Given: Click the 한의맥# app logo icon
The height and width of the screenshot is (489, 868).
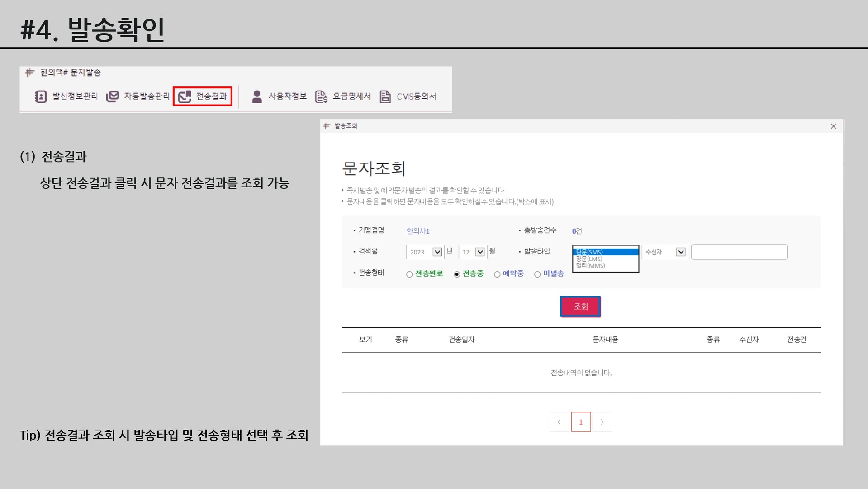Looking at the screenshot, I should click(x=30, y=72).
